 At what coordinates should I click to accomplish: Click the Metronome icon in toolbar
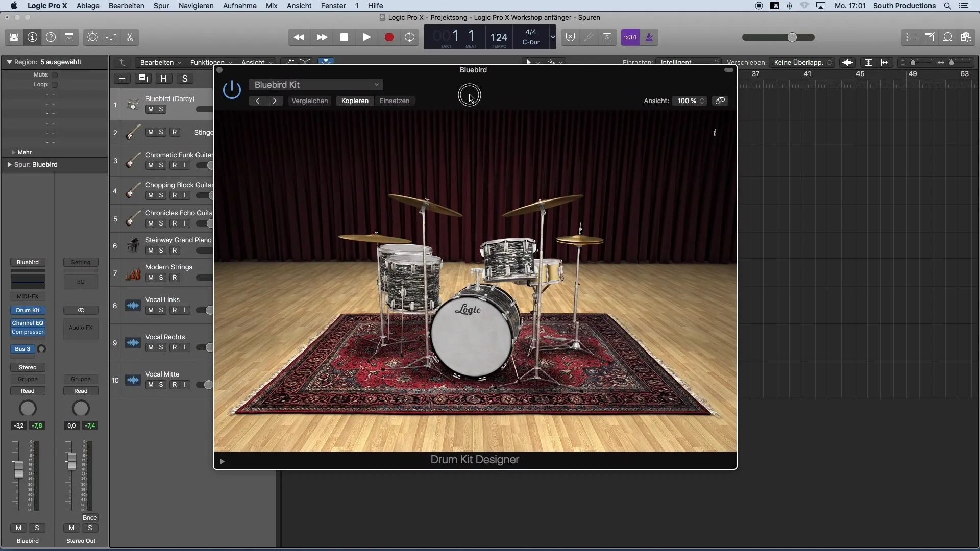pos(649,37)
